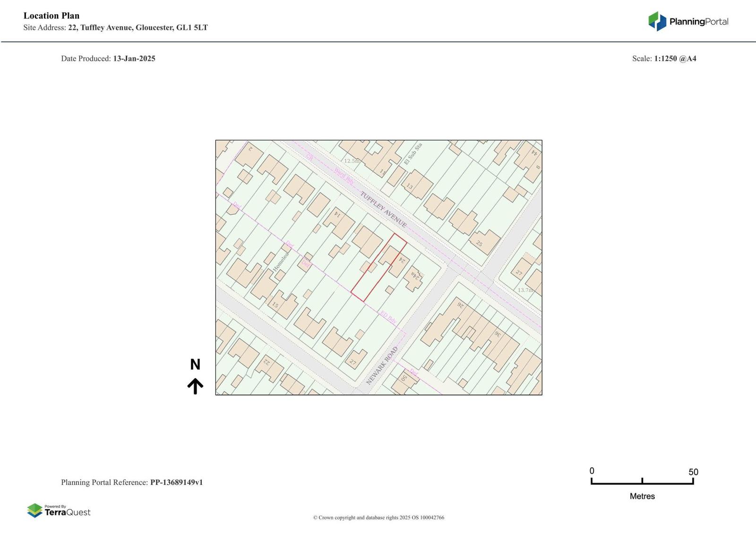Click the TUFFLEY AVENUE road label

point(383,209)
